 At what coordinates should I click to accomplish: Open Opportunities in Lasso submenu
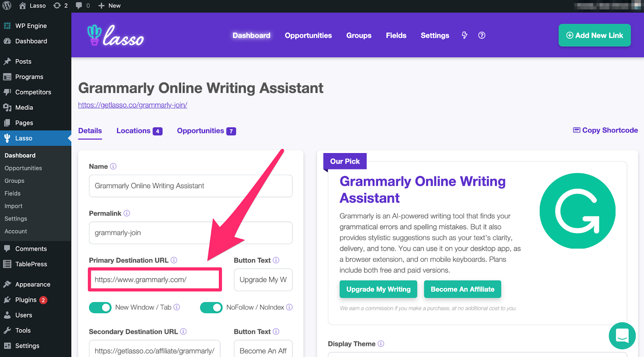23,168
